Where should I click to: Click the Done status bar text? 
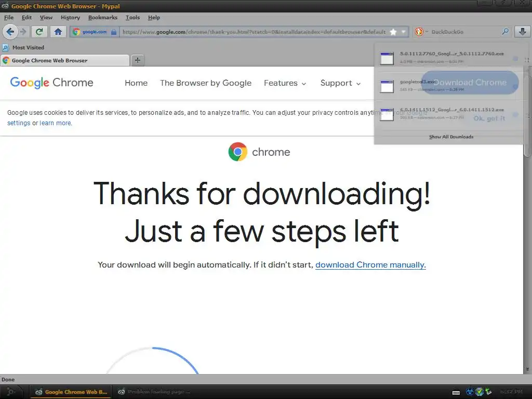point(8,380)
